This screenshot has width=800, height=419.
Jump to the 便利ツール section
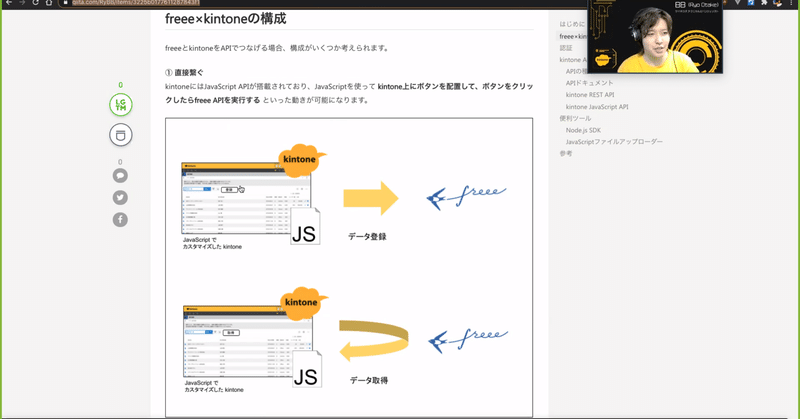tap(575, 118)
